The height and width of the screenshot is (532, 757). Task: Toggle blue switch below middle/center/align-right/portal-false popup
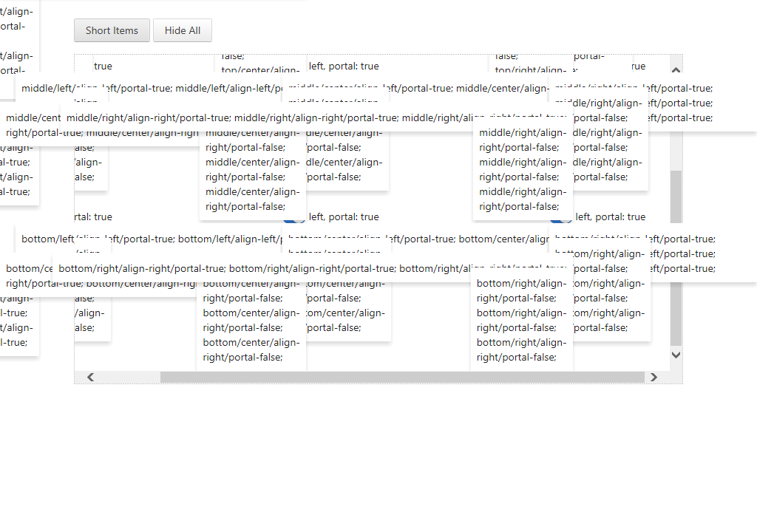click(293, 219)
